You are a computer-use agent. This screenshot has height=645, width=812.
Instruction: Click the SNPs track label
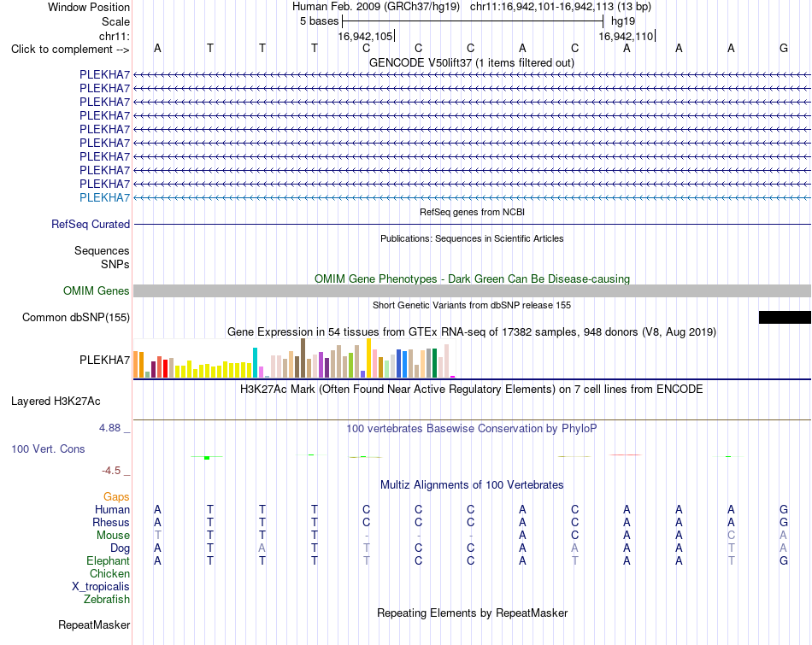click(115, 264)
